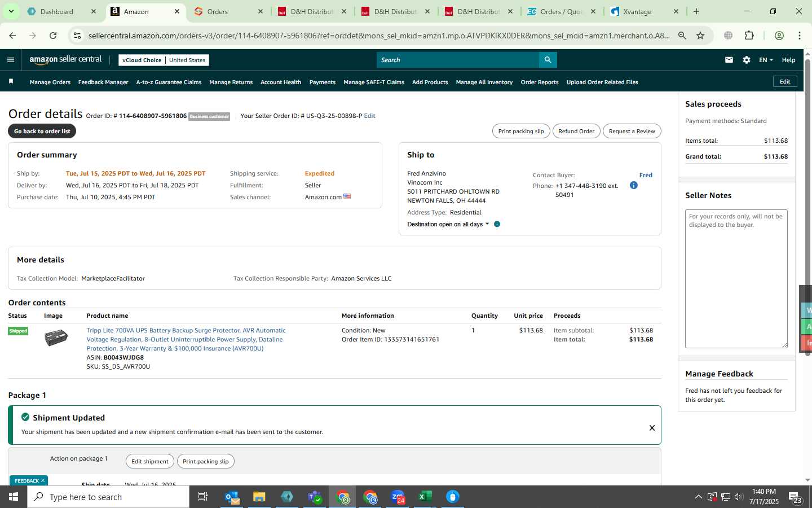Open the tab search dropdown arrow

tap(11, 11)
